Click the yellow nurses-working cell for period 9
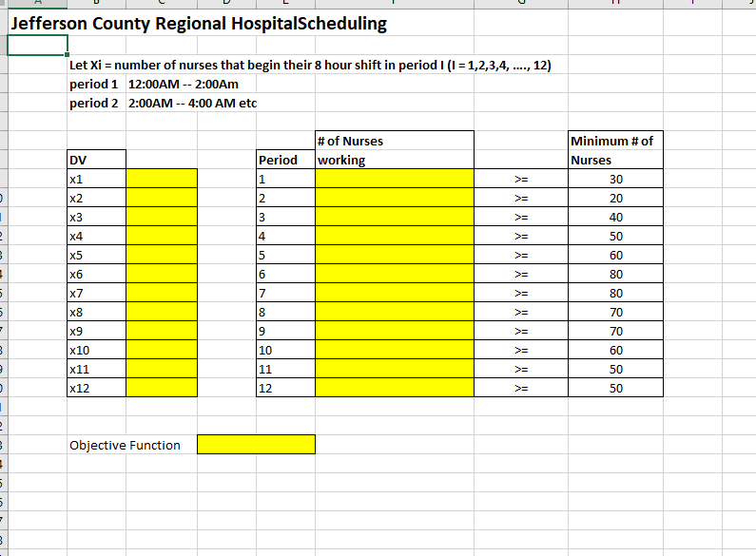 (395, 331)
